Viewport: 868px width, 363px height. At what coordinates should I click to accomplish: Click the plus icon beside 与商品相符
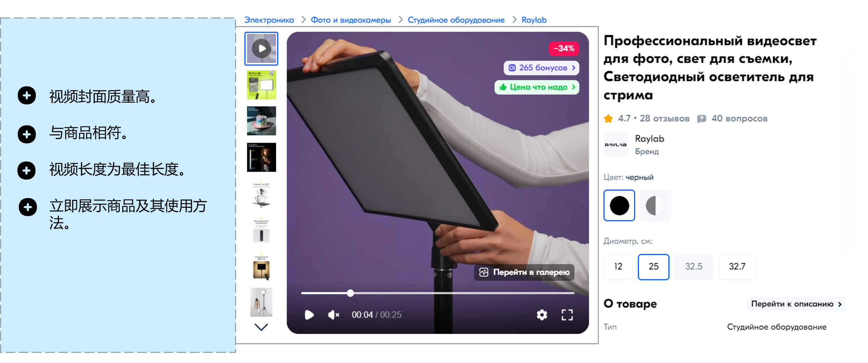point(27,134)
